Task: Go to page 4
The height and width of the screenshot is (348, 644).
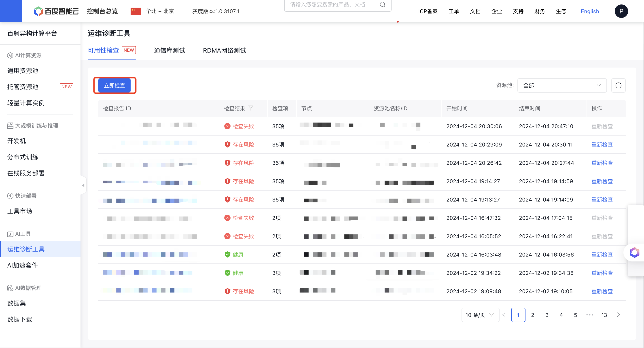Action: (x=561, y=315)
